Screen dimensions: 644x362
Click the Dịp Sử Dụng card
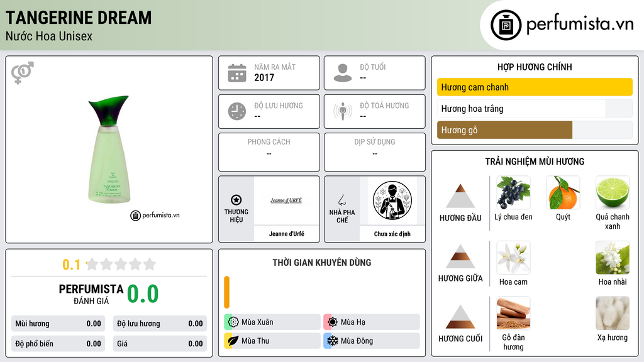click(375, 152)
